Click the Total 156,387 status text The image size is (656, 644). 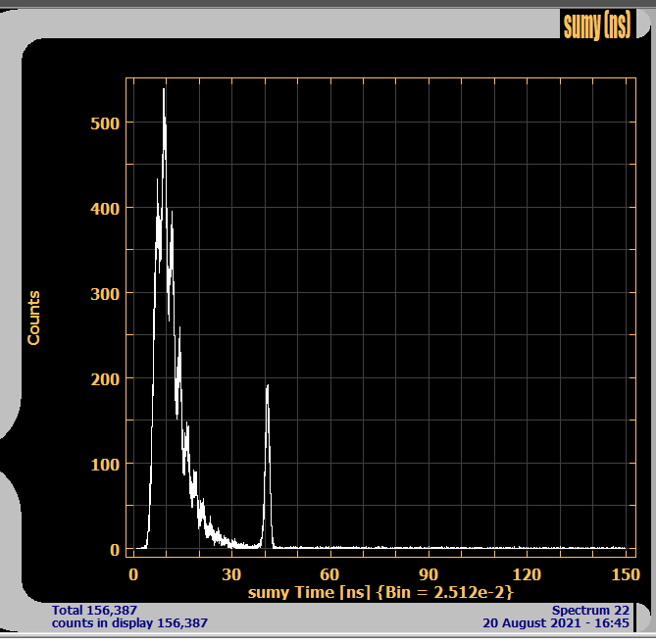tap(94, 610)
